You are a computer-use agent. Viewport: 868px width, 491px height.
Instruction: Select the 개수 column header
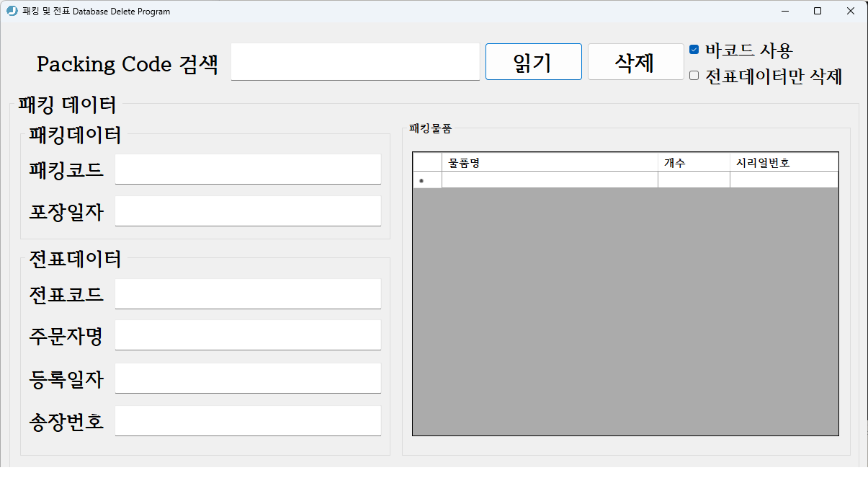694,162
